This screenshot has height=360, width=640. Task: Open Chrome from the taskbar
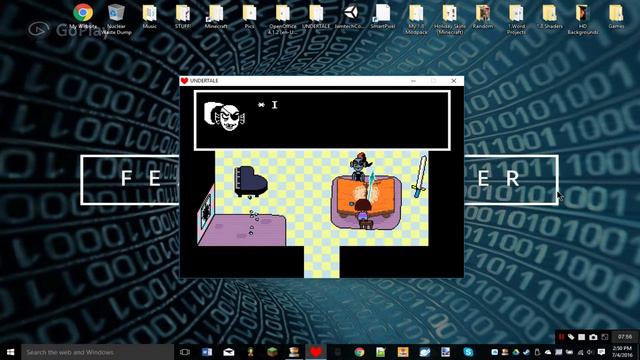(x=359, y=352)
